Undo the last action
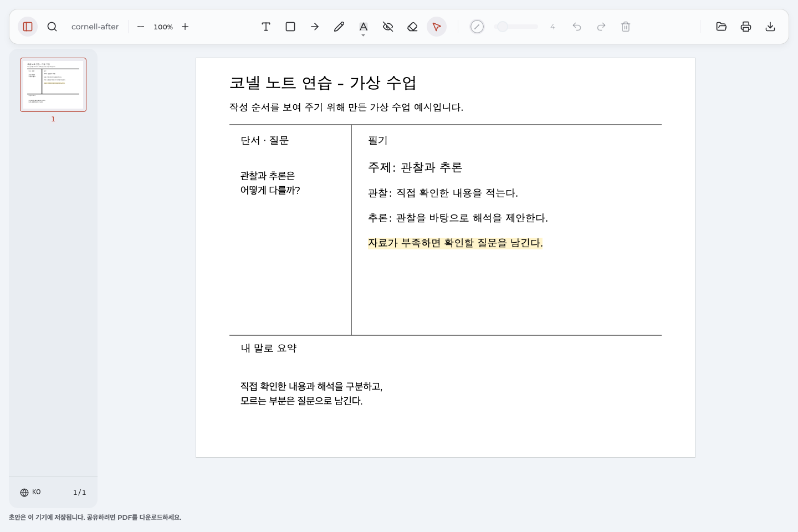Image resolution: width=798 pixels, height=532 pixels. point(577,27)
